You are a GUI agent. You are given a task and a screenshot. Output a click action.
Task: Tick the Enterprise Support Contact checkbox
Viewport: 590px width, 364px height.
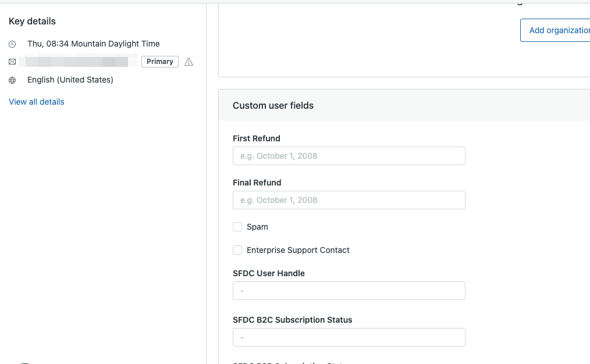[x=237, y=250]
